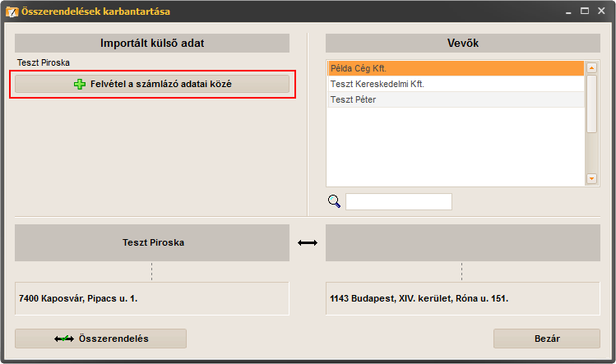
Task: Maximize the dialog window
Action: pyautogui.click(x=585, y=11)
